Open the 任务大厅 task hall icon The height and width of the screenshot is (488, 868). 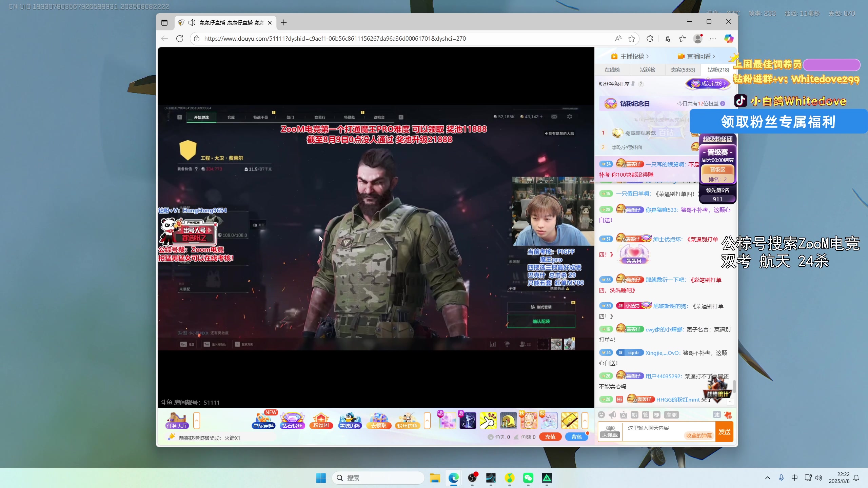coord(177,421)
